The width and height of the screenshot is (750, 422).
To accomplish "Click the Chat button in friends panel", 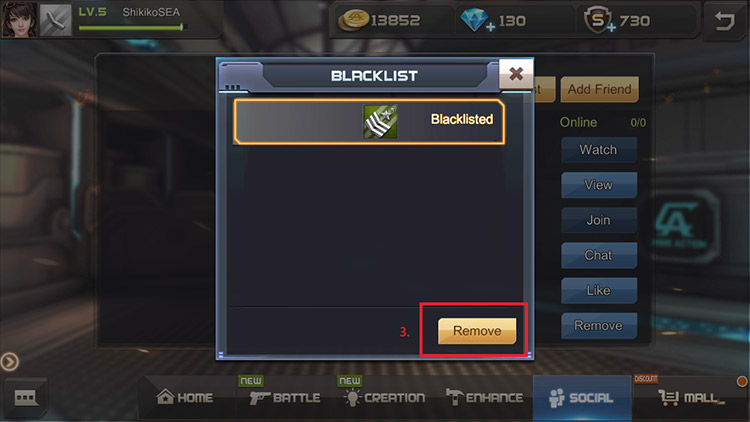I will click(x=599, y=255).
